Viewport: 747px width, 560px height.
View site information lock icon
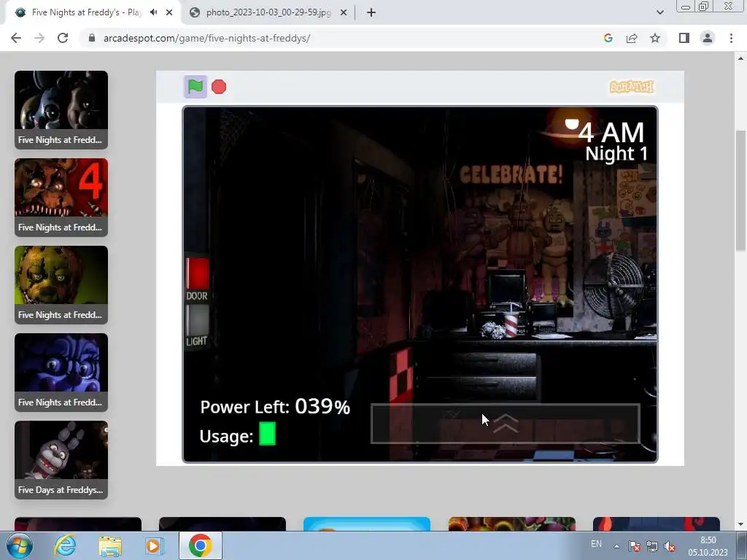pos(92,38)
